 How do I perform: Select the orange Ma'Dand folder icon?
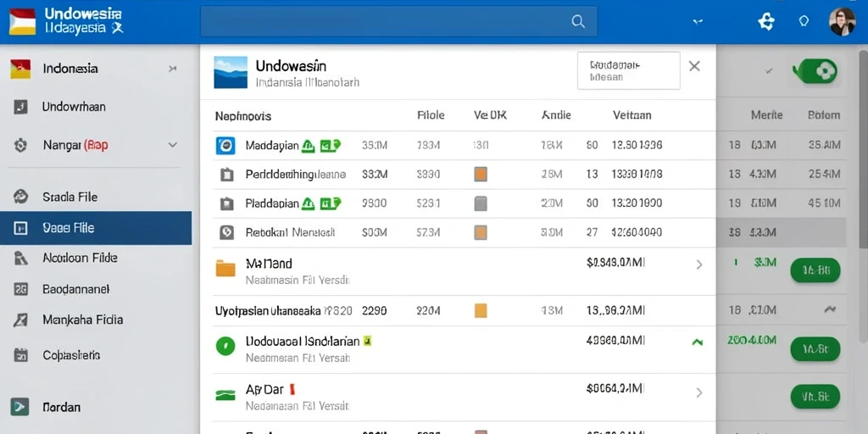tap(225, 269)
